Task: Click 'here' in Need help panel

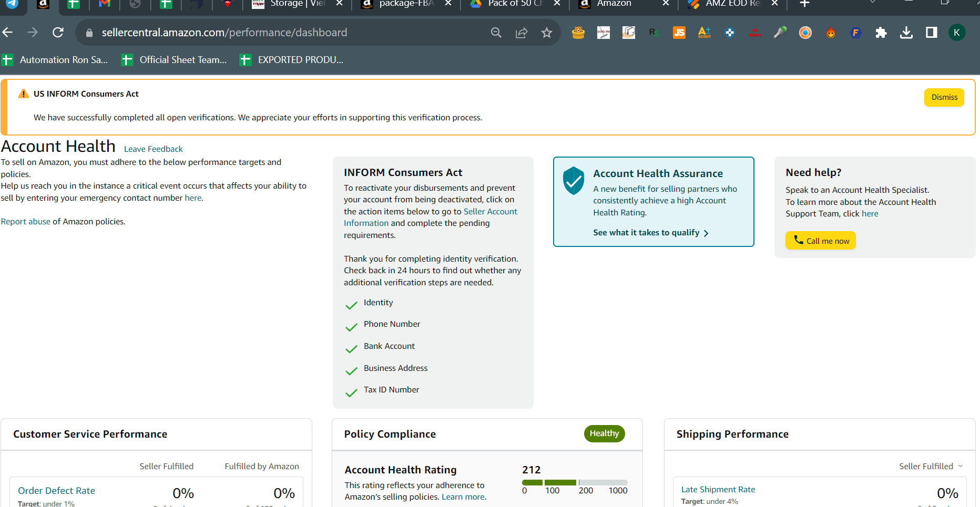Action: pyautogui.click(x=870, y=214)
